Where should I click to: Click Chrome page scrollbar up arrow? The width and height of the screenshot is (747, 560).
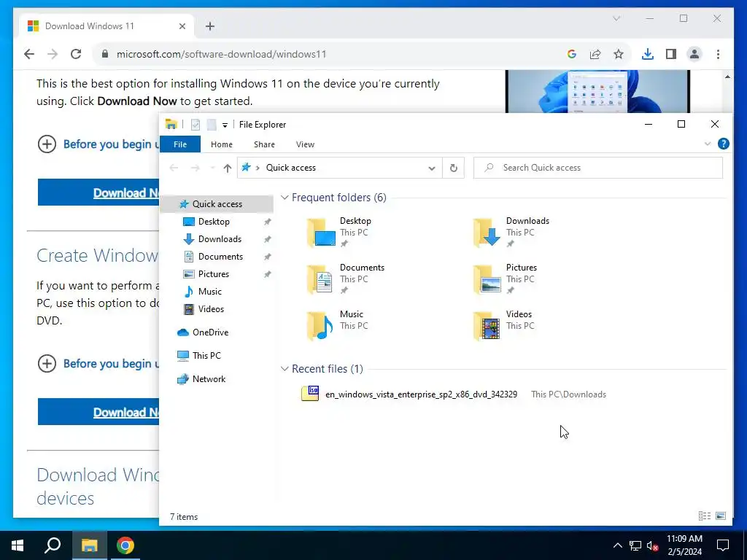click(x=727, y=77)
